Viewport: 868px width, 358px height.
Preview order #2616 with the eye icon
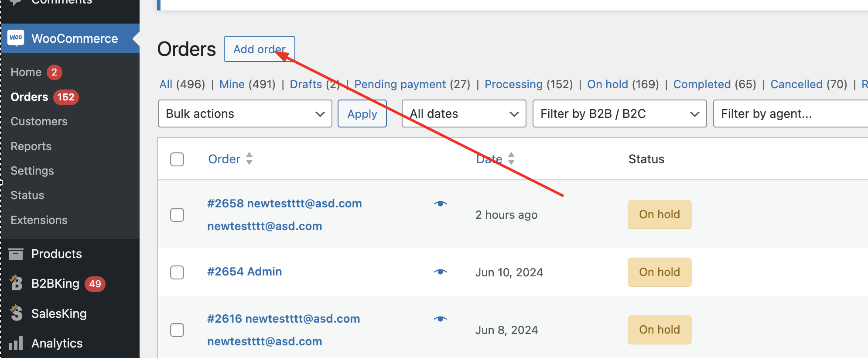441,319
